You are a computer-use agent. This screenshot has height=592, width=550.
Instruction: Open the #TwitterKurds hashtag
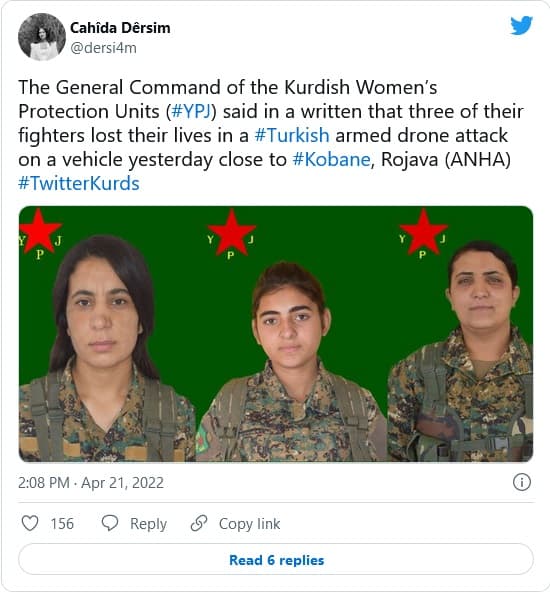click(x=79, y=183)
